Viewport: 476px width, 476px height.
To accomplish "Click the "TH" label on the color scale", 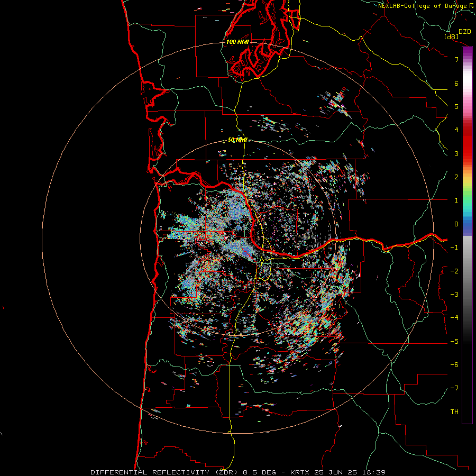I will [454, 412].
